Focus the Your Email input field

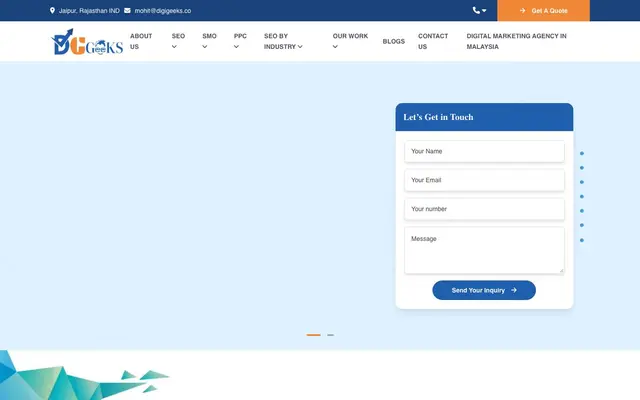[484, 180]
